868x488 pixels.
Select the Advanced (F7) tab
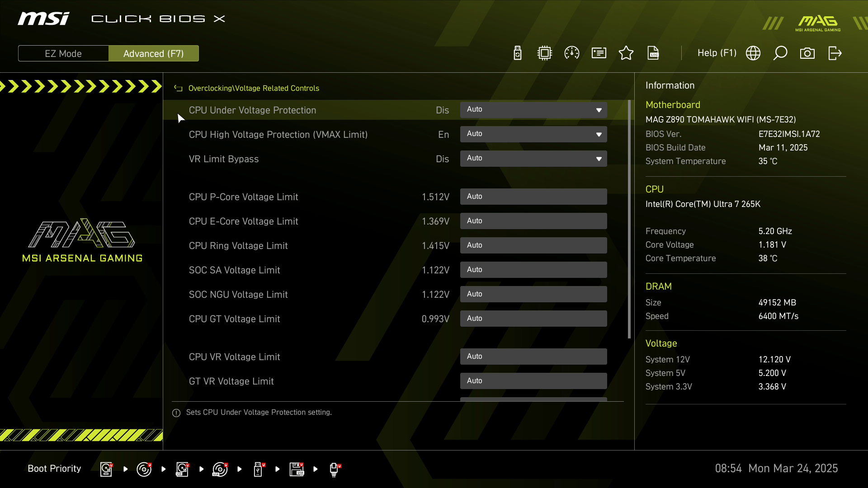153,54
